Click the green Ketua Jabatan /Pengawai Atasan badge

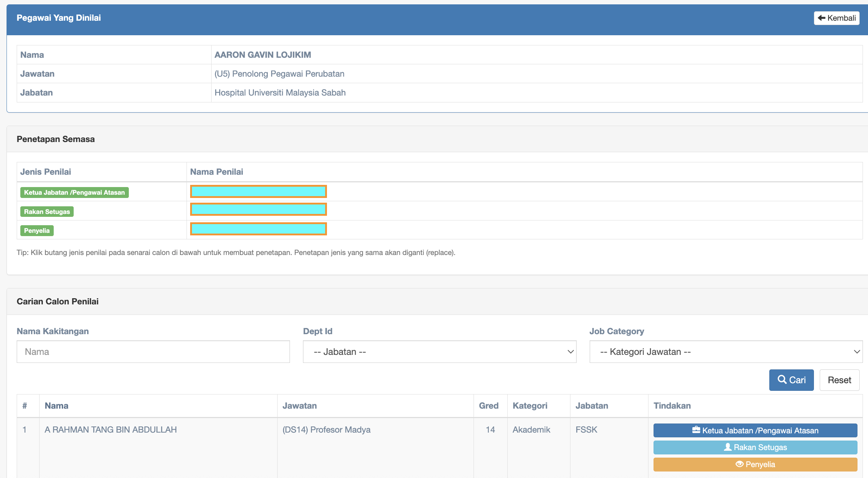tap(74, 193)
